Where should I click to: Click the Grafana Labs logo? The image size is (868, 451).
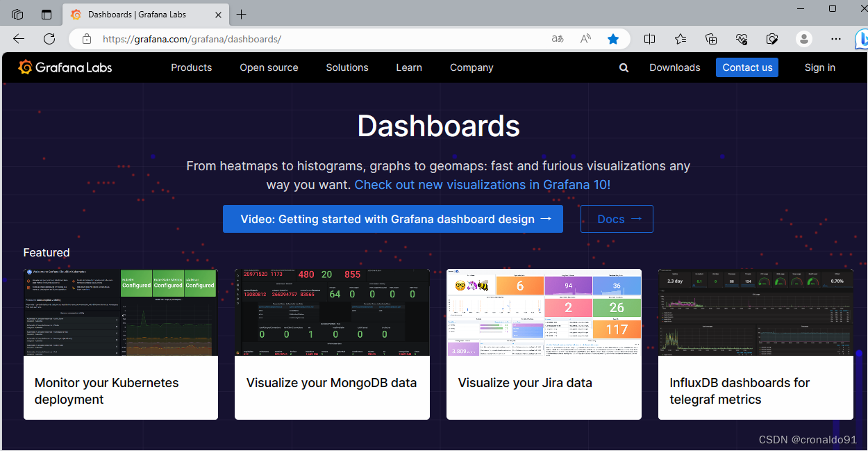tap(65, 67)
